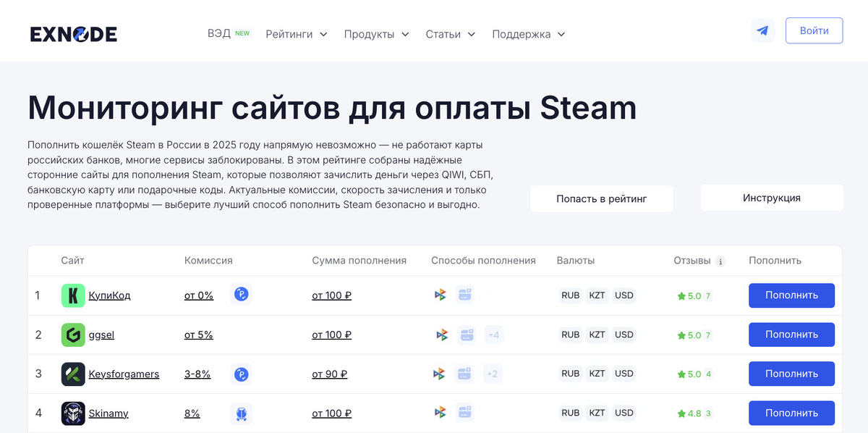
Task: Click the EXNODE logo
Action: pyautogui.click(x=73, y=33)
